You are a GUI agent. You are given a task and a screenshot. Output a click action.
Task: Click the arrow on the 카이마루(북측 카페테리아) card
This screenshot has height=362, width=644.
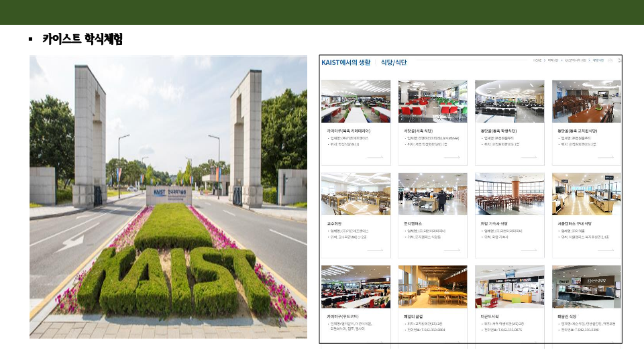coord(374,157)
